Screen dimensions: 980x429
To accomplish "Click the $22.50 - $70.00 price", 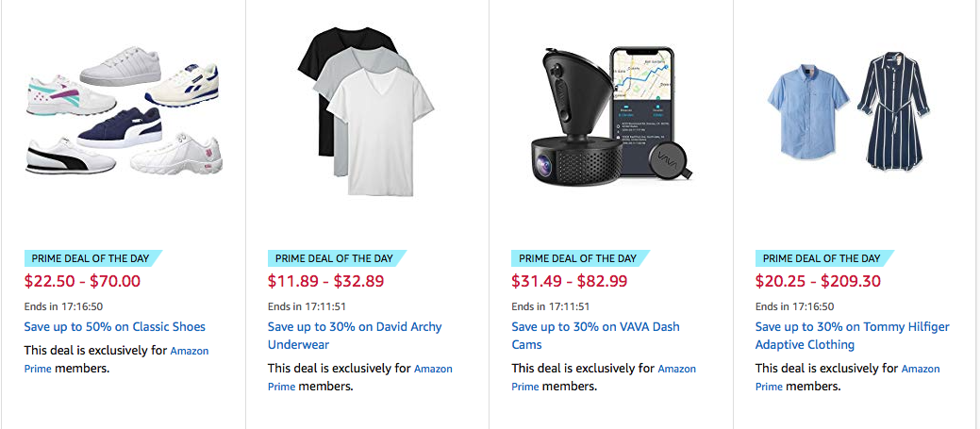I will coord(82,281).
